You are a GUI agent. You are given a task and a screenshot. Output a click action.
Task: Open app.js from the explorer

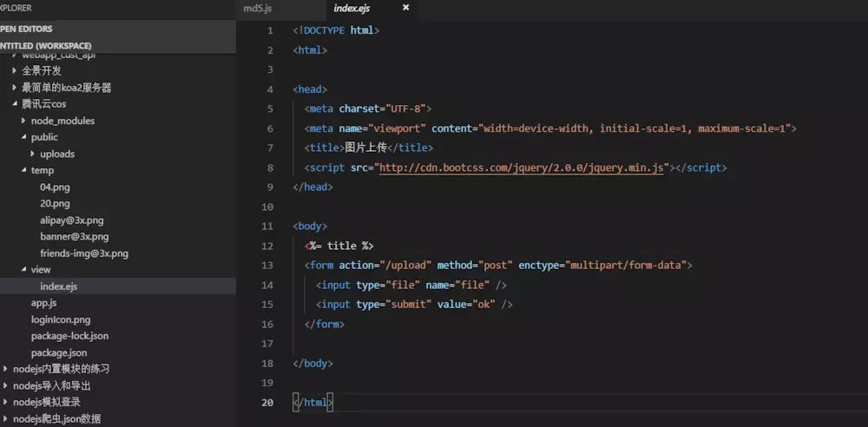43,303
